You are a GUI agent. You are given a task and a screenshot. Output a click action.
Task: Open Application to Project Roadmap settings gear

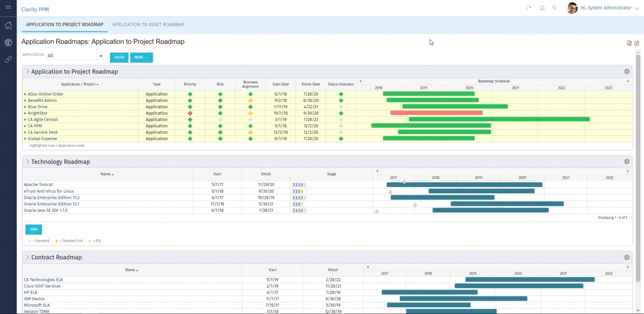(x=627, y=71)
